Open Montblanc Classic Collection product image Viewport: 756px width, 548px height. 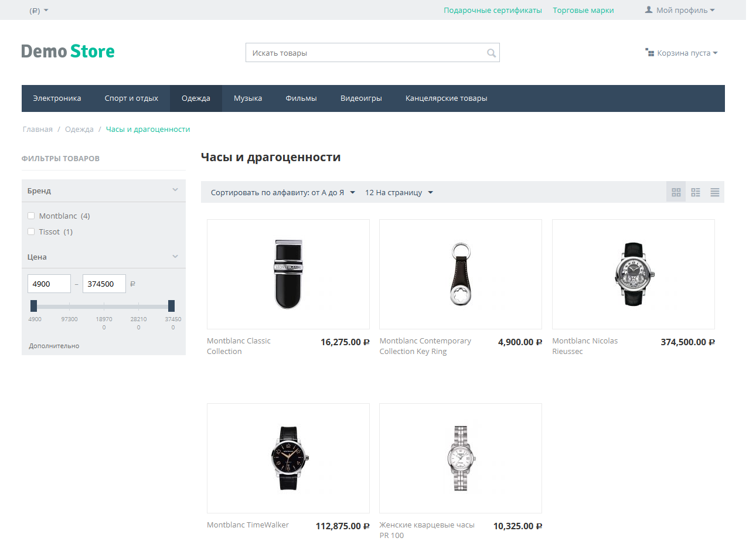pos(288,274)
